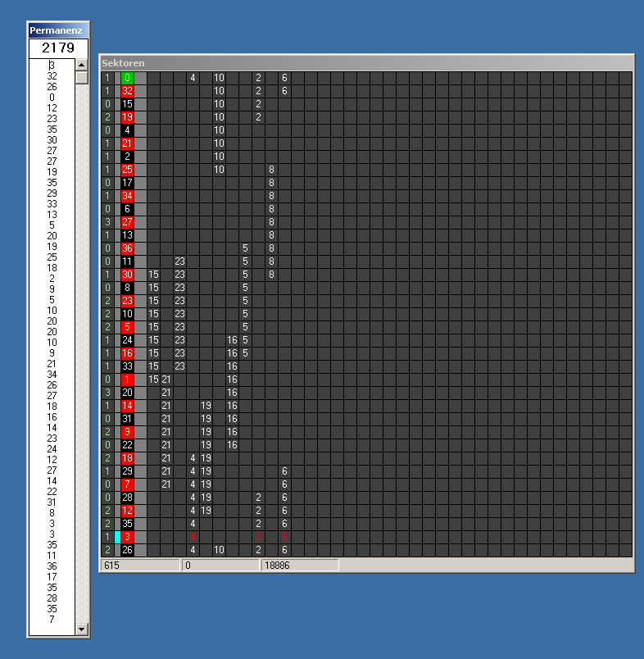
Task: Click green count 3 beside wheel number 20
Action: 107,393
